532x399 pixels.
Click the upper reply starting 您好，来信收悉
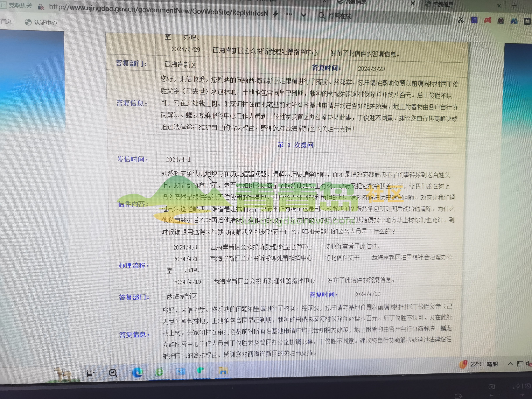tap(310, 104)
